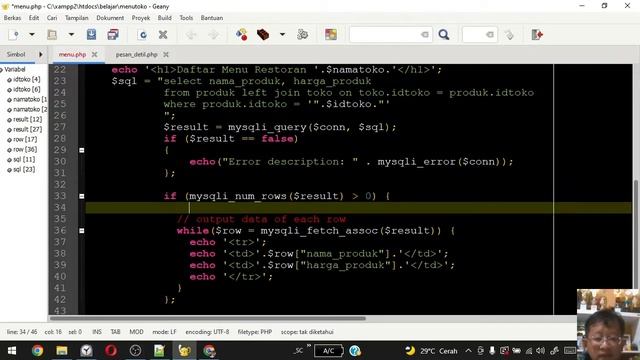Show next sidebar tab with arrow

pos(40,54)
